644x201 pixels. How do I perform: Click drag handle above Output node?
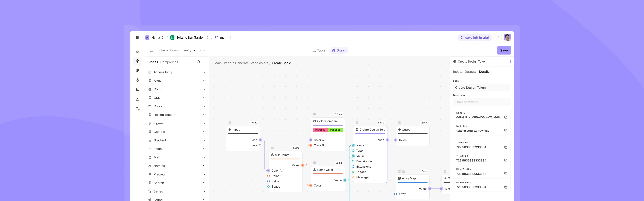pyautogui.click(x=399, y=123)
